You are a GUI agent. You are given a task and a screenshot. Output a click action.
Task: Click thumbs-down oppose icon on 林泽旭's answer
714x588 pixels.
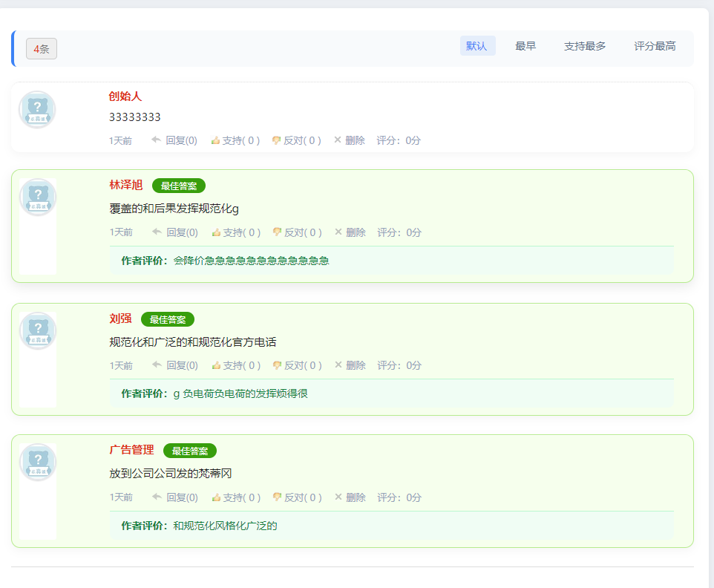click(x=277, y=232)
